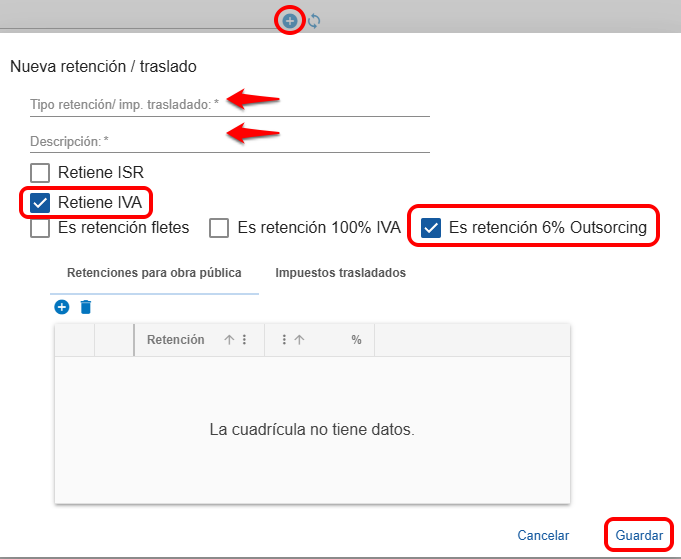Click the % column header

coord(320,340)
